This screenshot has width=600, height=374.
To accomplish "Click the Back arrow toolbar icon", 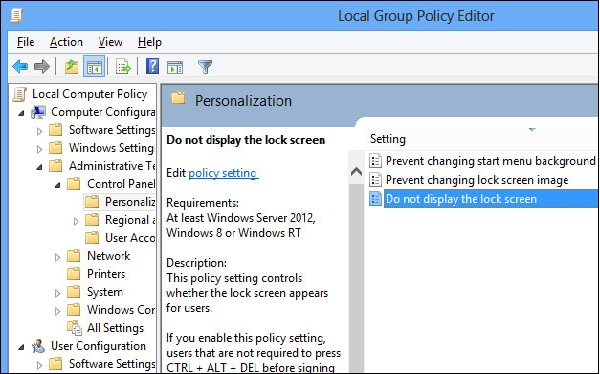I will click(x=20, y=67).
